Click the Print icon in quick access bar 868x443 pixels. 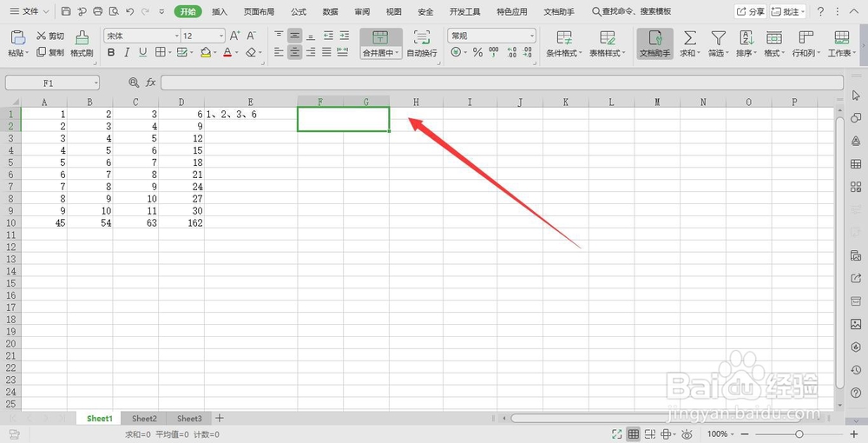98,11
